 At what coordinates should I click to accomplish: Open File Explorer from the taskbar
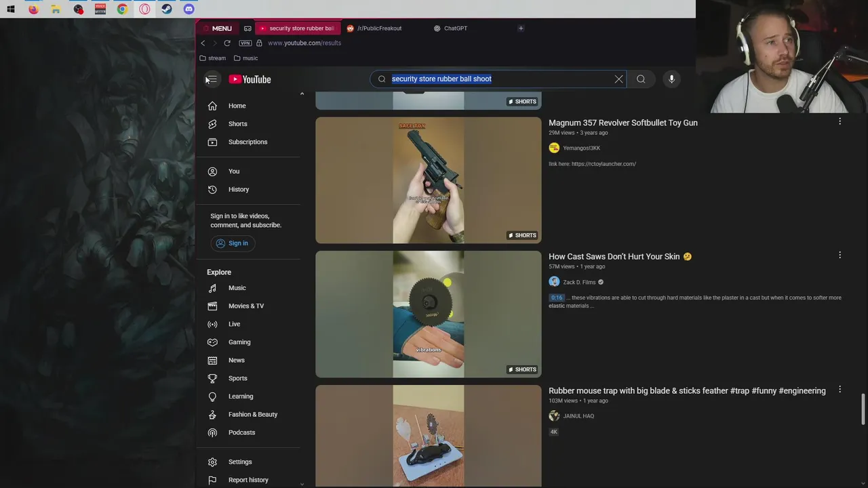[56, 9]
